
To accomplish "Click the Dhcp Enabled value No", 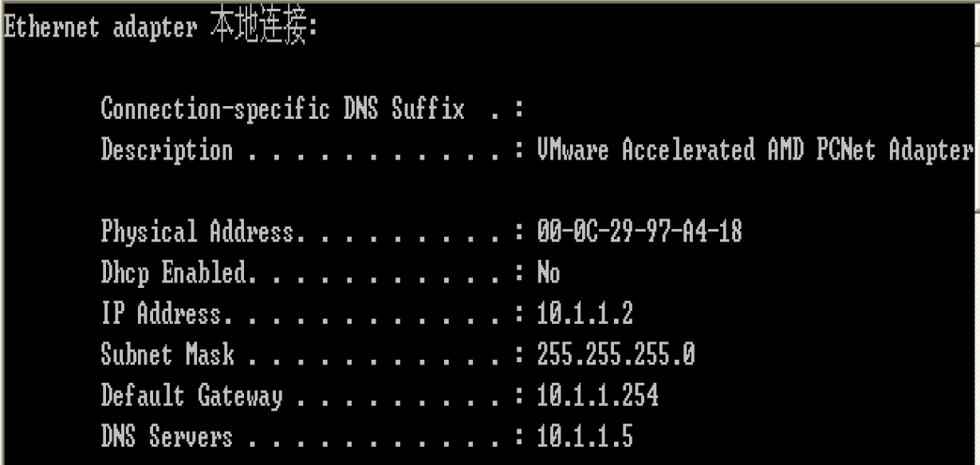I will click(x=549, y=273).
